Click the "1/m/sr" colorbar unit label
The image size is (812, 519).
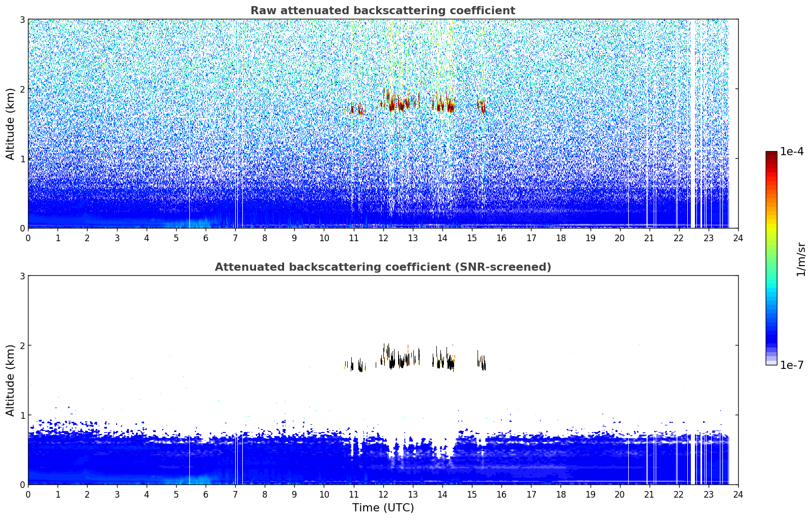click(801, 258)
